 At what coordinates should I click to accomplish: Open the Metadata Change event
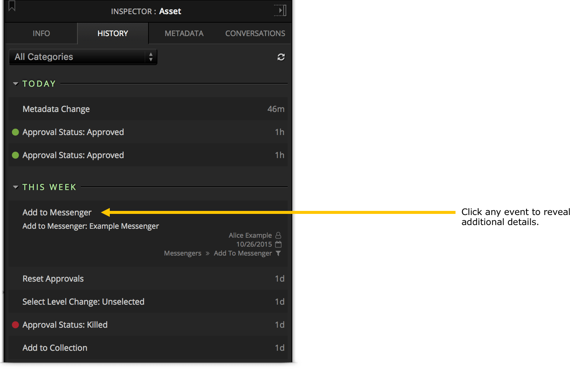(148, 109)
